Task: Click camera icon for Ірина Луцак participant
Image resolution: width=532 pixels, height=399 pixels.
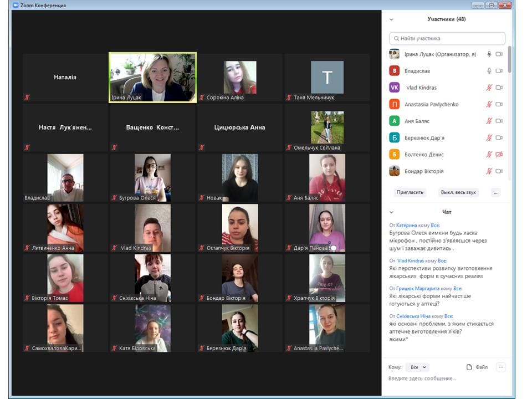Action: (499, 54)
